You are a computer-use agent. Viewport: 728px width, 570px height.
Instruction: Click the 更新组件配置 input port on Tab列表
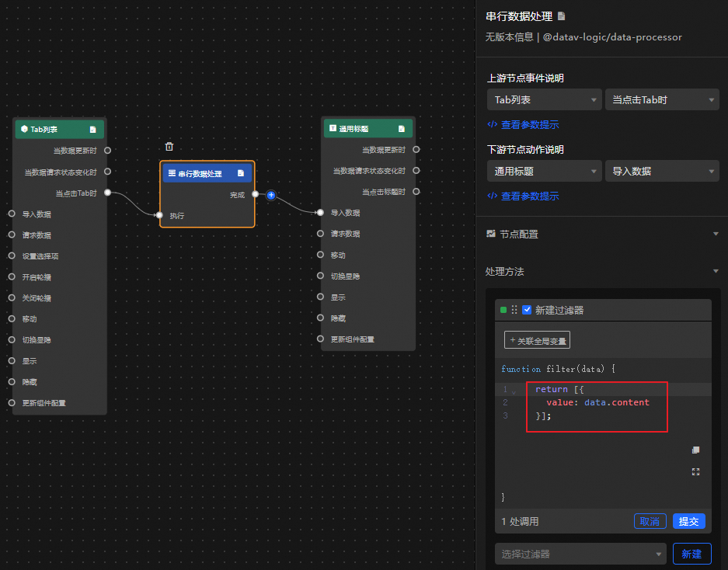(x=12, y=402)
